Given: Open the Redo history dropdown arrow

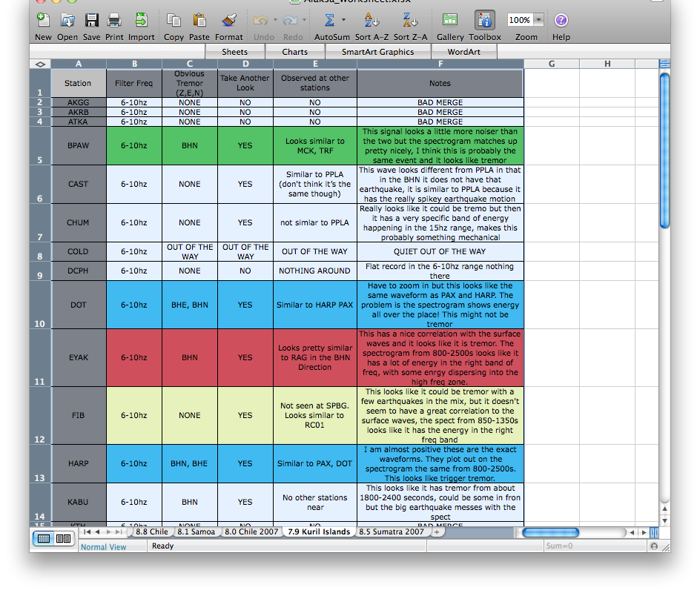Looking at the screenshot, I should point(305,19).
